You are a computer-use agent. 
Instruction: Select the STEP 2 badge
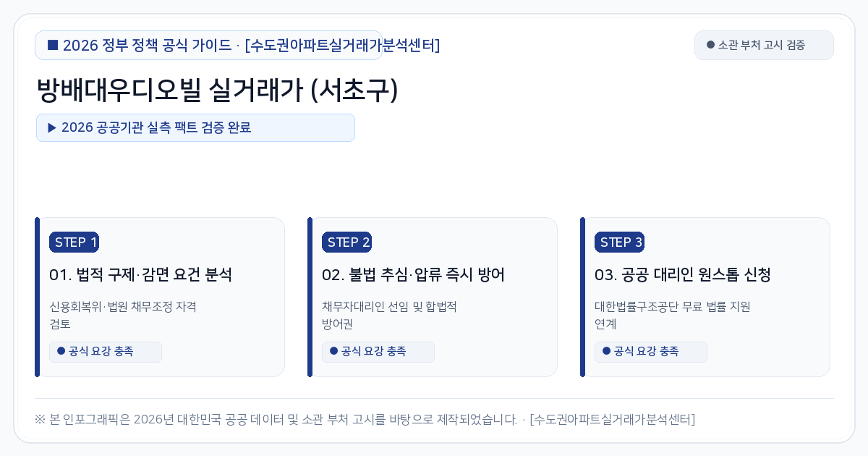tap(346, 242)
